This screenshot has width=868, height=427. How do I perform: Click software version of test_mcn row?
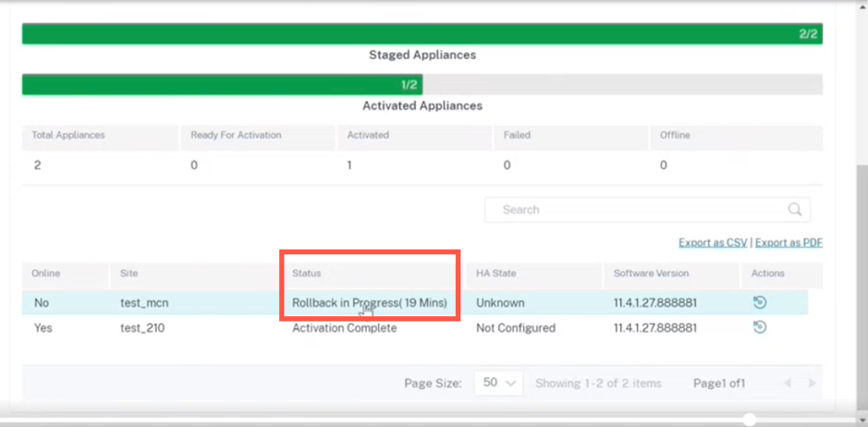point(654,303)
